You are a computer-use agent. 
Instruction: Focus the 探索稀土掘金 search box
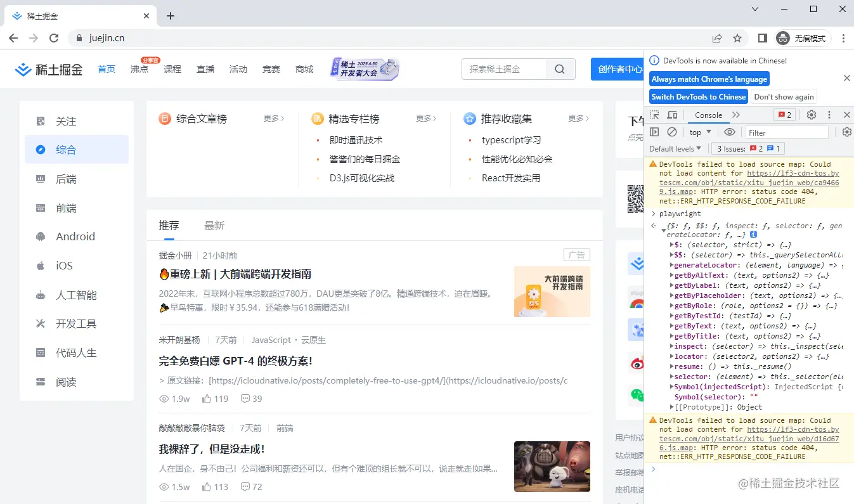(504, 69)
